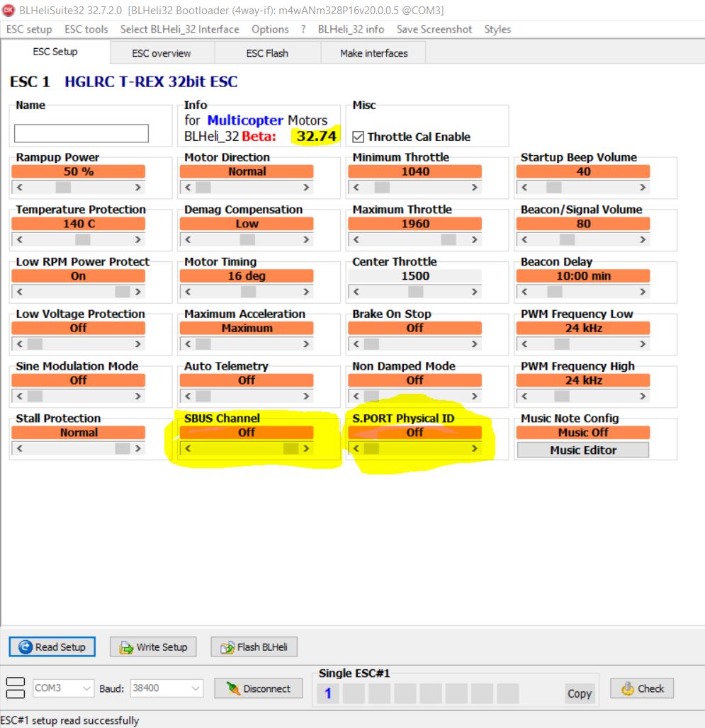
Task: Switch to the ESC overview tab
Action: click(162, 53)
